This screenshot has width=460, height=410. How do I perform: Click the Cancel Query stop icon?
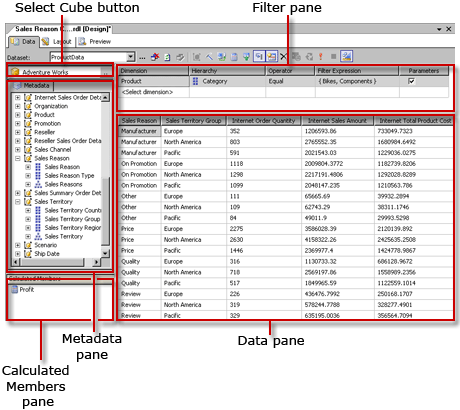(333, 57)
